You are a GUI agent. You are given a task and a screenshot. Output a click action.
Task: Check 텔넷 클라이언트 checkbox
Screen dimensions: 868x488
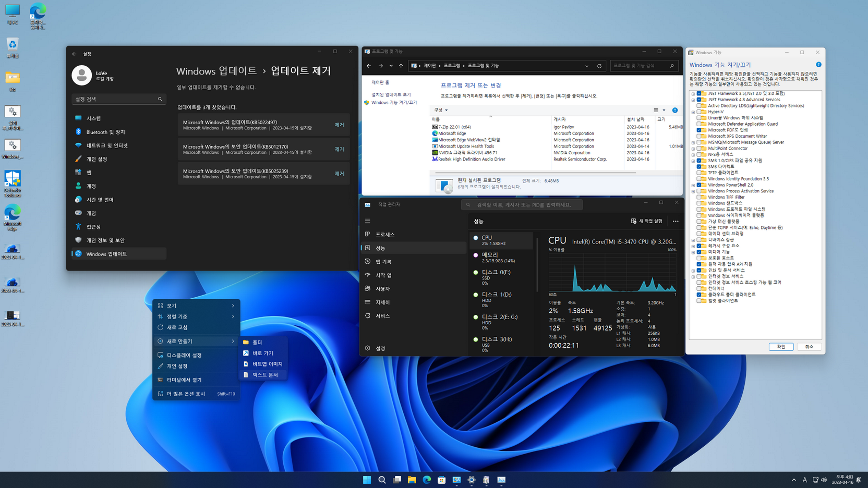point(699,300)
